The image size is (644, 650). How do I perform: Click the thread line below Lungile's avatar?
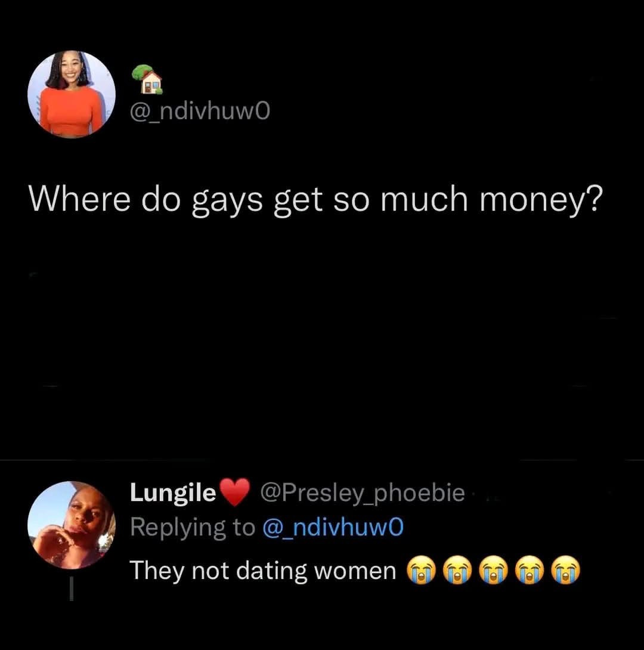pos(72,589)
